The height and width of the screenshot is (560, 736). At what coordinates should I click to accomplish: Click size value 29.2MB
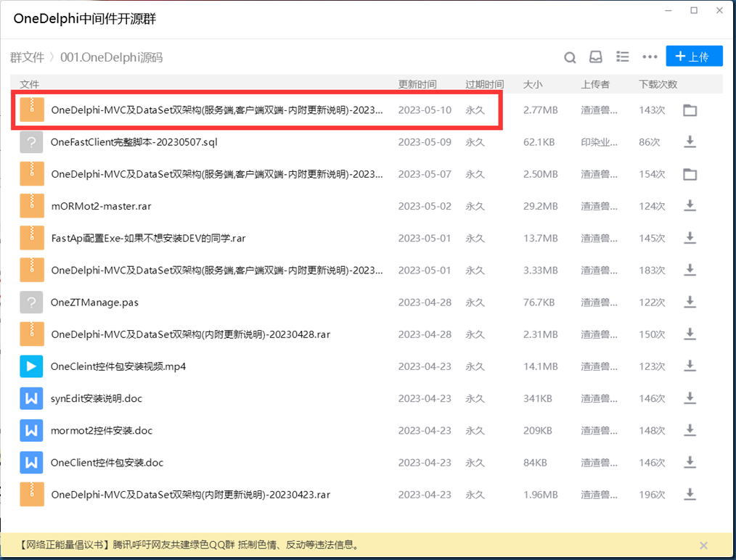541,206
